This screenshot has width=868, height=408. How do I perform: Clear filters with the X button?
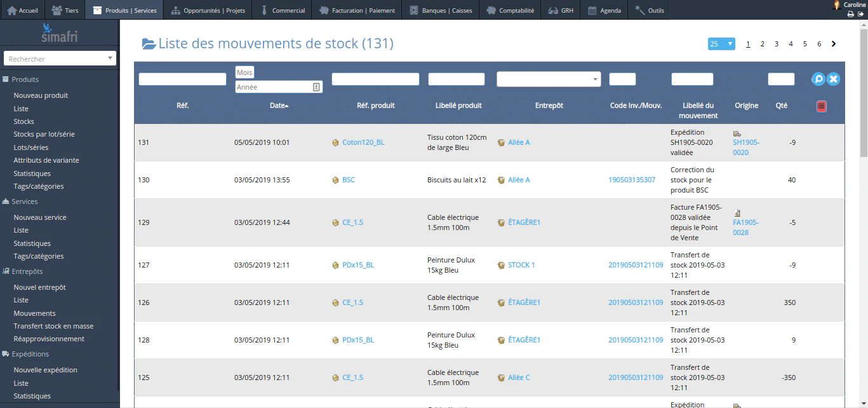coord(834,79)
